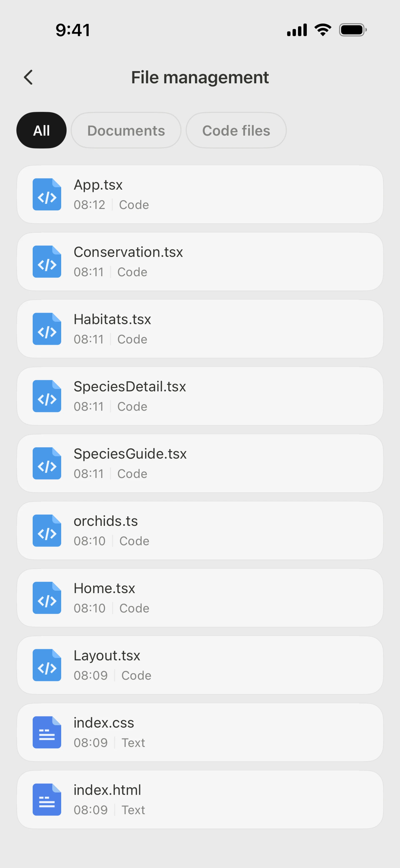Click the index.html text document icon
The width and height of the screenshot is (400, 868).
pos(47,800)
